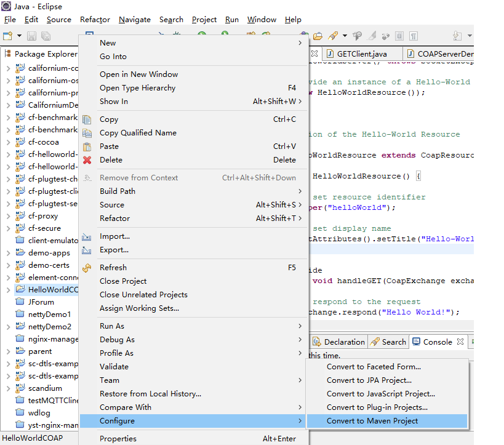This screenshot has height=445, width=504.
Task: Click the red Delete X icon
Action: click(x=87, y=160)
